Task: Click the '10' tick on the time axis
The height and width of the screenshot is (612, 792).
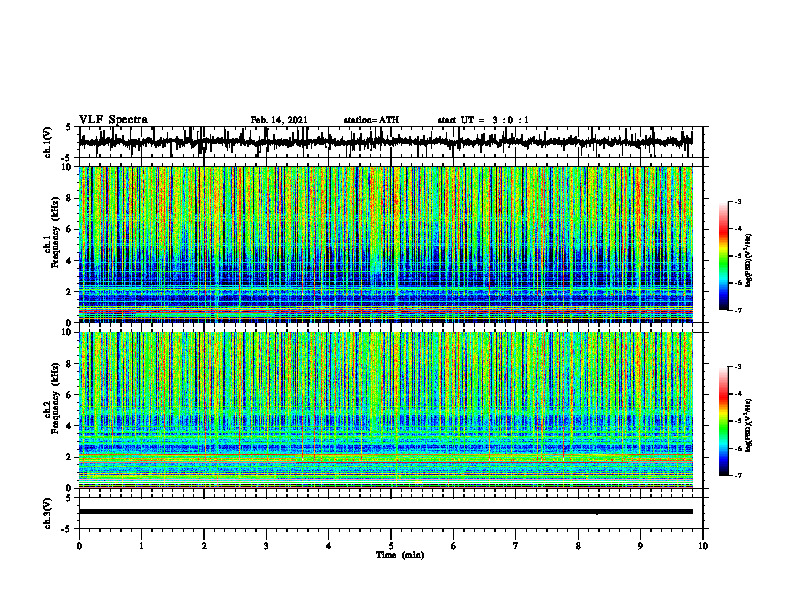Action: (x=703, y=546)
